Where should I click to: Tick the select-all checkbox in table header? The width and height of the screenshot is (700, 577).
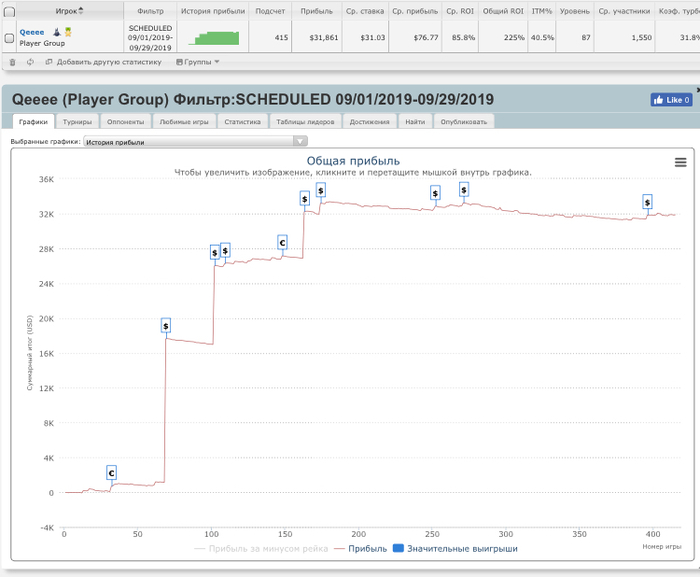pyautogui.click(x=9, y=12)
